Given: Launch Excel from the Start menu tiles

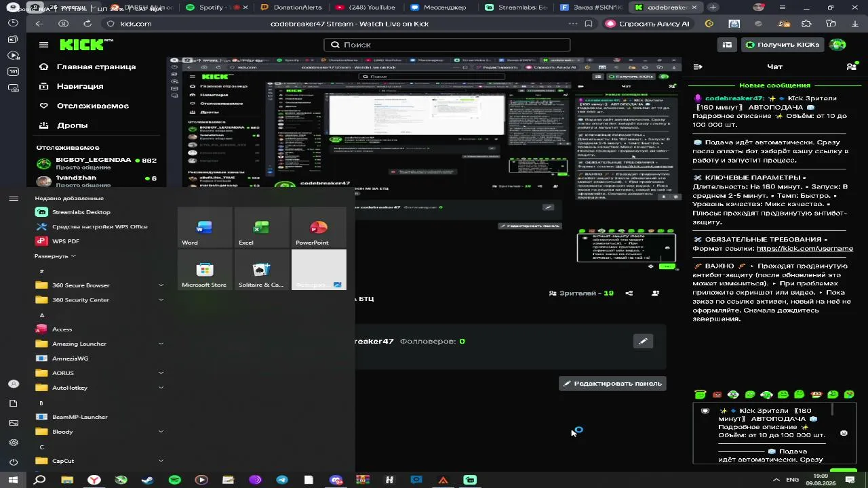Looking at the screenshot, I should 261,228.
